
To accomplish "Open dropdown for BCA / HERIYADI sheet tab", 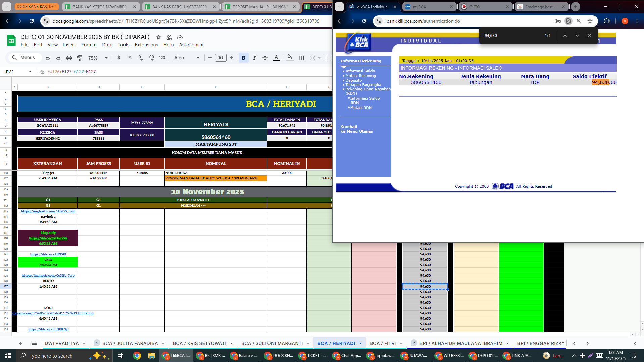I will [x=360, y=343].
